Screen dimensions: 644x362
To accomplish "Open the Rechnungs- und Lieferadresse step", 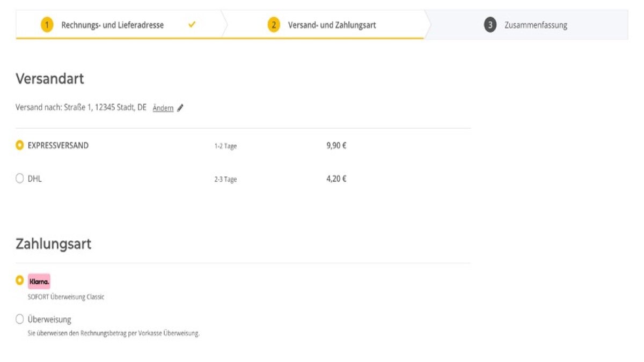I will coord(119,25).
